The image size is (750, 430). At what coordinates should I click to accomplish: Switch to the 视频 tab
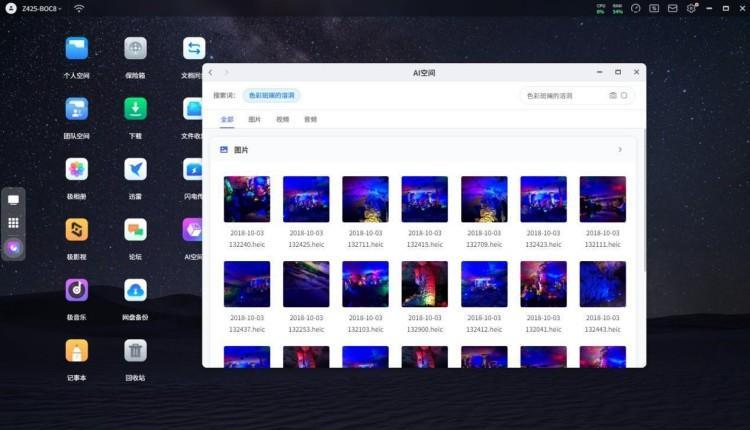(282, 119)
